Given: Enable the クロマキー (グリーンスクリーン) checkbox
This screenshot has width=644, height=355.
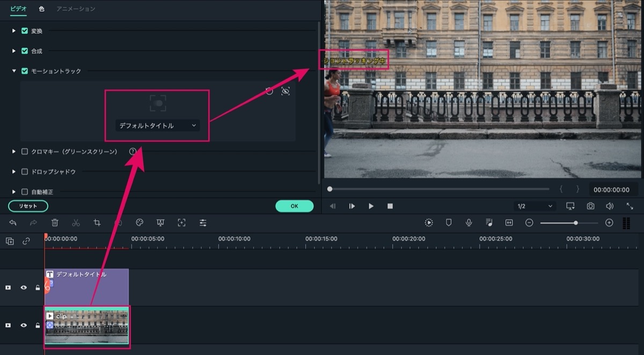Looking at the screenshot, I should click(x=25, y=151).
